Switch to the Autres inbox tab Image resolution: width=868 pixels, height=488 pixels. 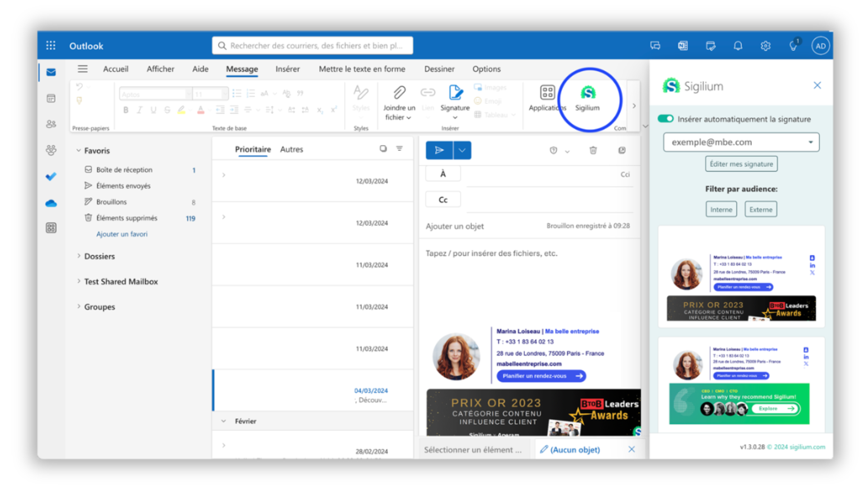point(292,150)
